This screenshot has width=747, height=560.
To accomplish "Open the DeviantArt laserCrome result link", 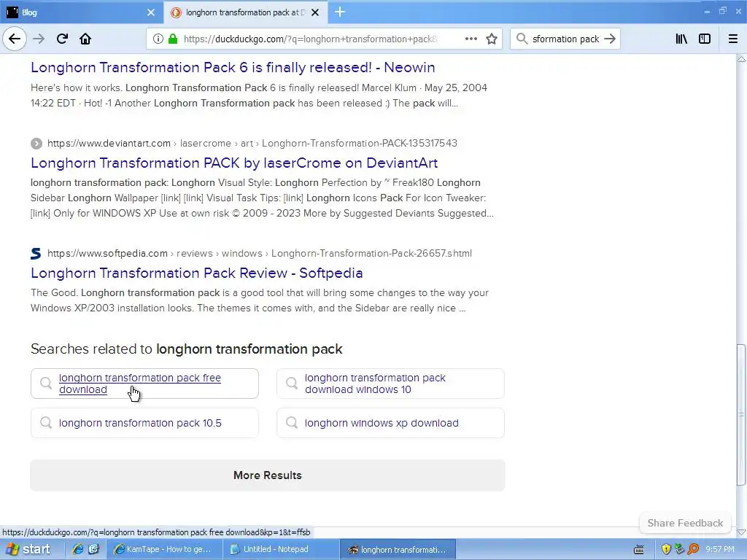I will [x=234, y=163].
